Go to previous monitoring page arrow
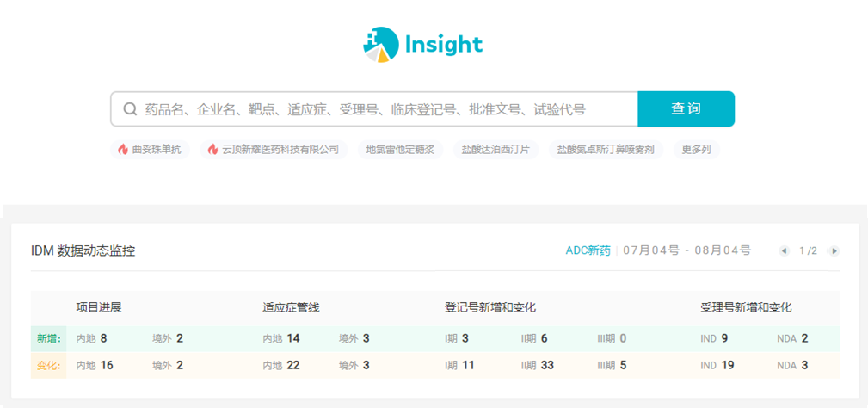Viewport: 868px width, 408px height. point(784,250)
